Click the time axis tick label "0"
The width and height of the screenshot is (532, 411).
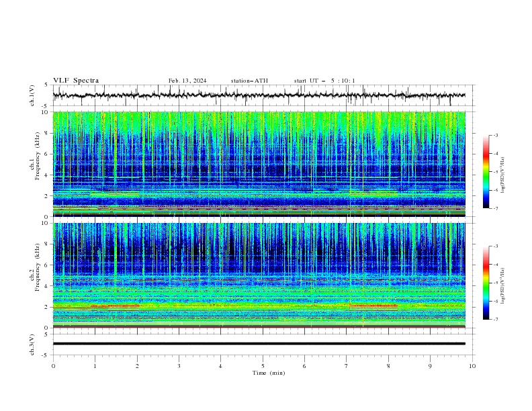53,366
